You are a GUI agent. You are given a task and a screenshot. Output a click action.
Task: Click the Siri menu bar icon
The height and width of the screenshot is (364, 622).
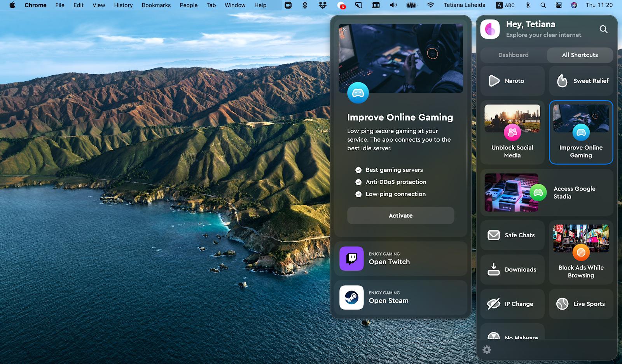tap(574, 5)
